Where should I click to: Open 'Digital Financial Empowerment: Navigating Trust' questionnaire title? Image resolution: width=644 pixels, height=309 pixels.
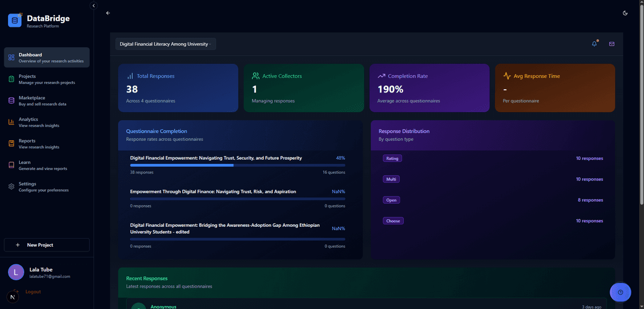coord(216,158)
